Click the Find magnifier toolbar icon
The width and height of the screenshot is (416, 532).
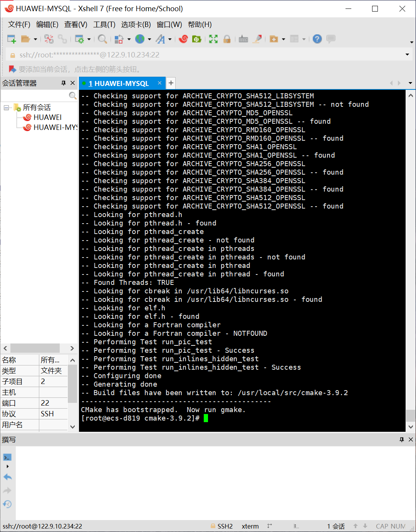click(102, 39)
